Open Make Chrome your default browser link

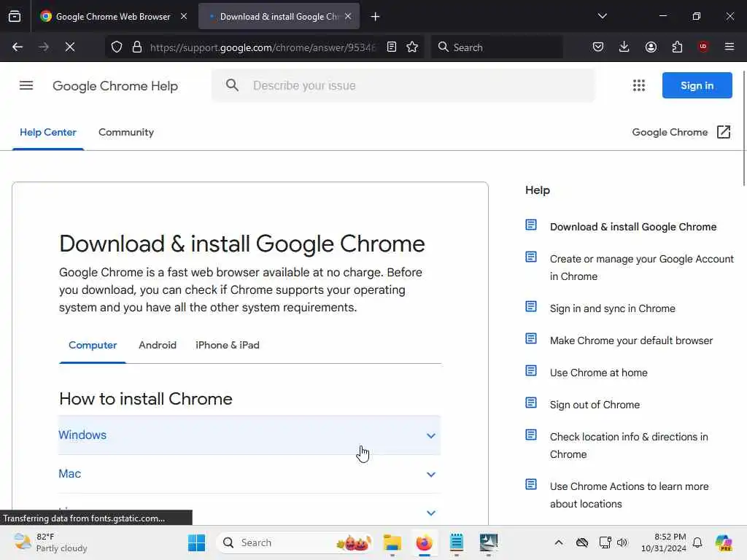click(x=631, y=341)
